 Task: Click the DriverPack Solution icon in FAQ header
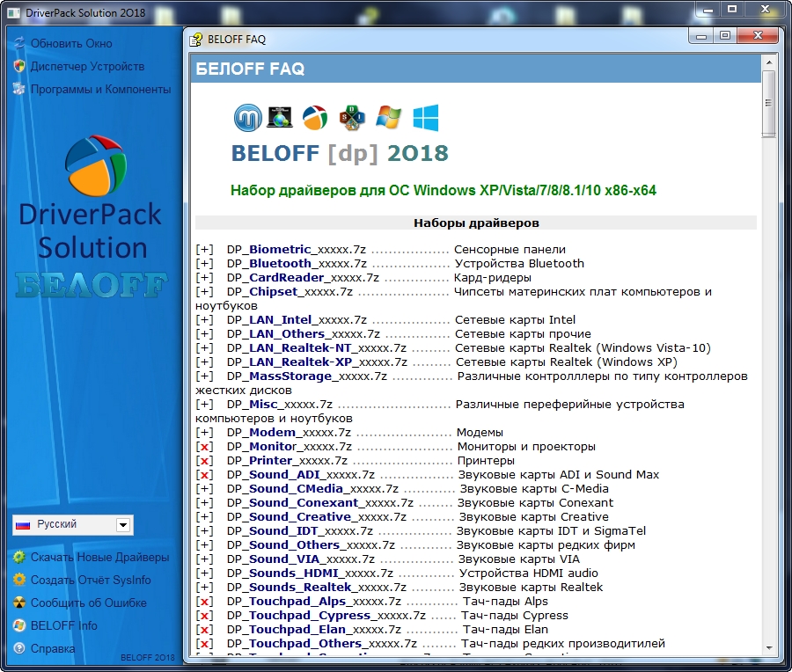315,117
